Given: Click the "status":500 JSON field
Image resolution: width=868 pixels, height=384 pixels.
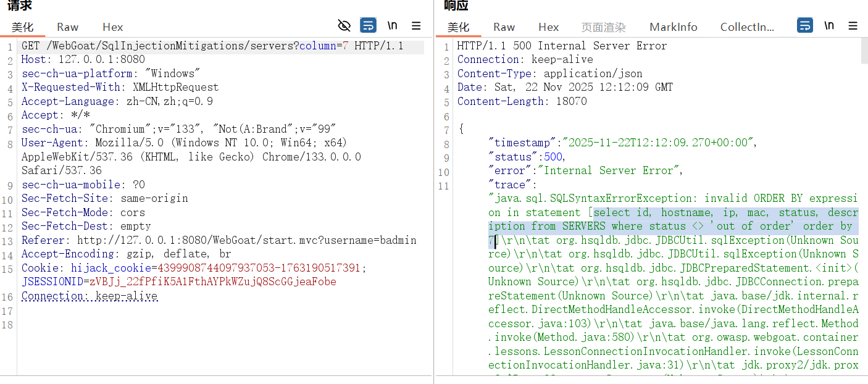Looking at the screenshot, I should tap(527, 157).
